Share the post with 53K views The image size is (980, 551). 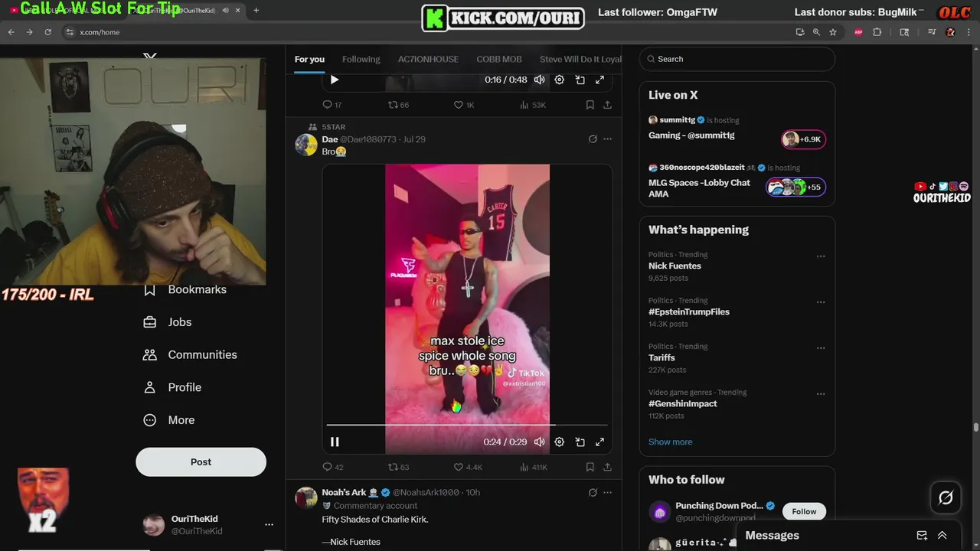click(608, 105)
